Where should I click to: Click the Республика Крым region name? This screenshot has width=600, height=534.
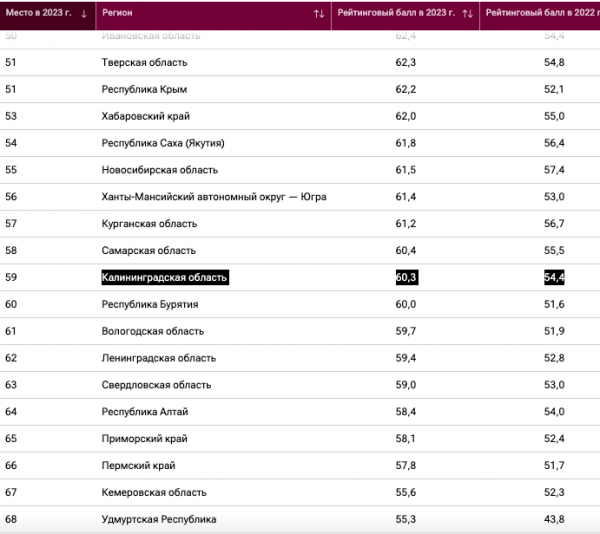144,90
